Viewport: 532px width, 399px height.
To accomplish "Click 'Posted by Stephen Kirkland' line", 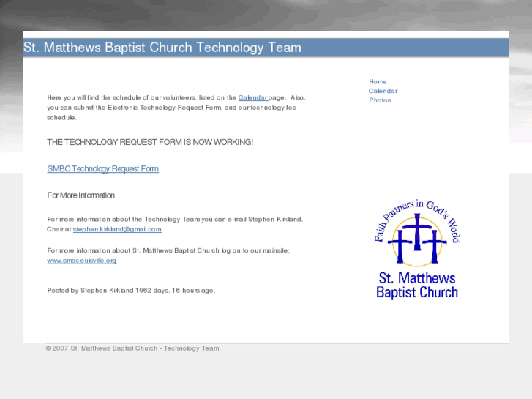I will click(131, 291).
